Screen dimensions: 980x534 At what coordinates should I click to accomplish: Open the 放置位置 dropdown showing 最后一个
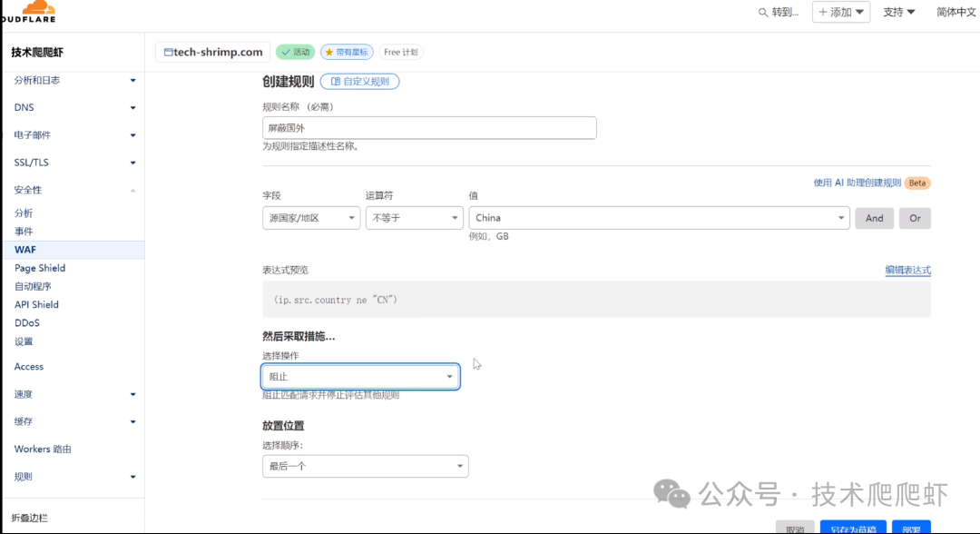365,466
